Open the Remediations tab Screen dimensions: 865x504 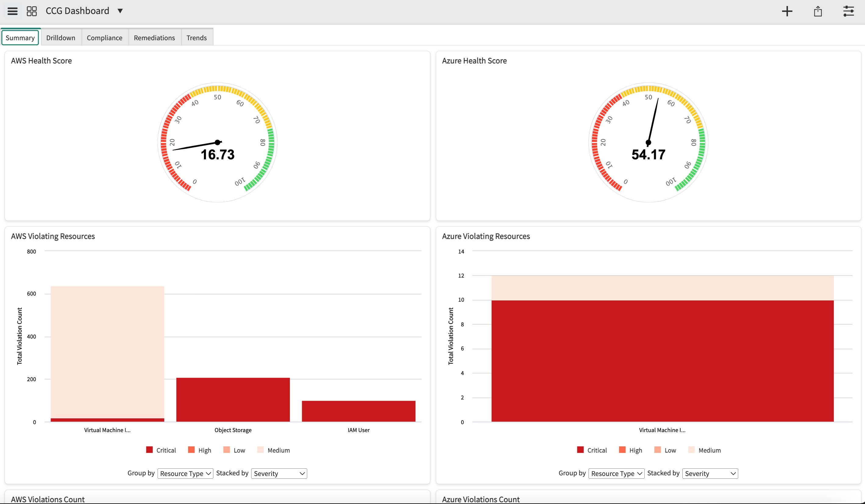pyautogui.click(x=154, y=37)
